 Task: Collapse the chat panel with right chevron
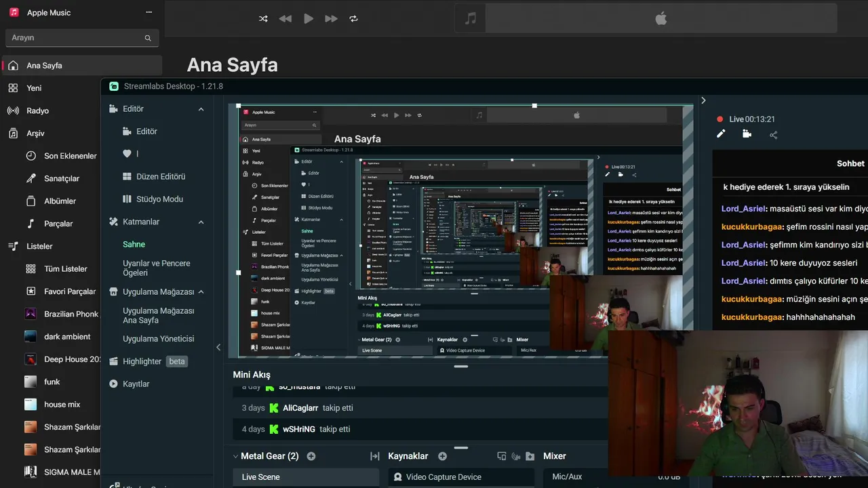(703, 100)
